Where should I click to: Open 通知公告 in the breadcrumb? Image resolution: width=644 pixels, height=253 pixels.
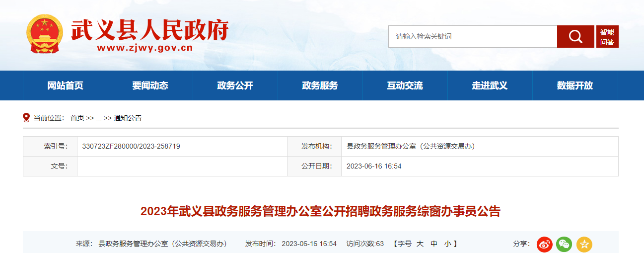[x=128, y=118]
